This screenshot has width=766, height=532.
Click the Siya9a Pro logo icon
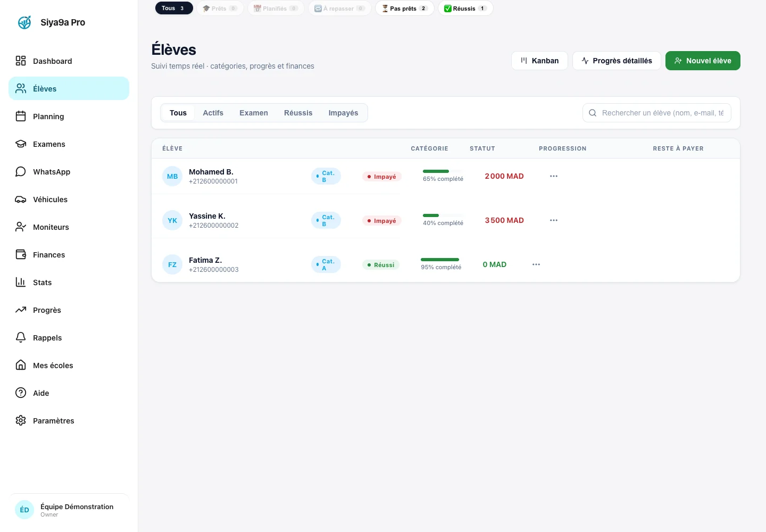click(24, 22)
